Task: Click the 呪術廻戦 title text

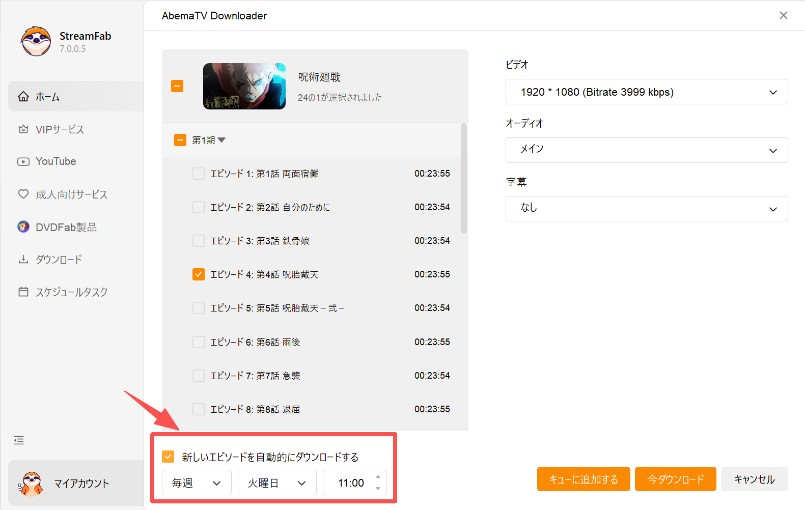Action: [319, 77]
